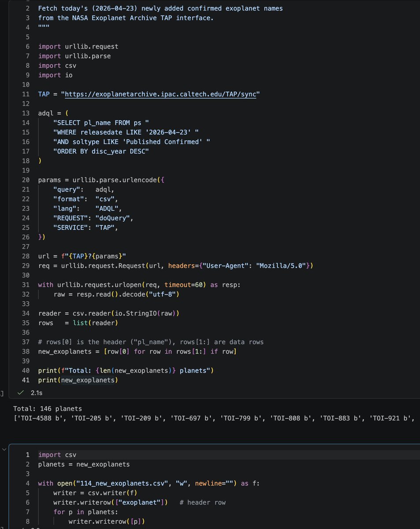Click the 'ORDER BY disc_year DESC' string

coord(101,151)
